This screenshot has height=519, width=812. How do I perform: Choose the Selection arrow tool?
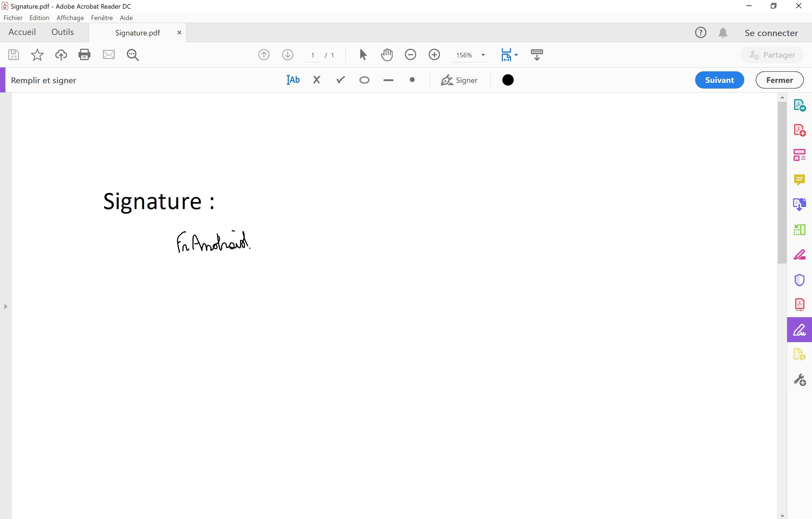363,55
